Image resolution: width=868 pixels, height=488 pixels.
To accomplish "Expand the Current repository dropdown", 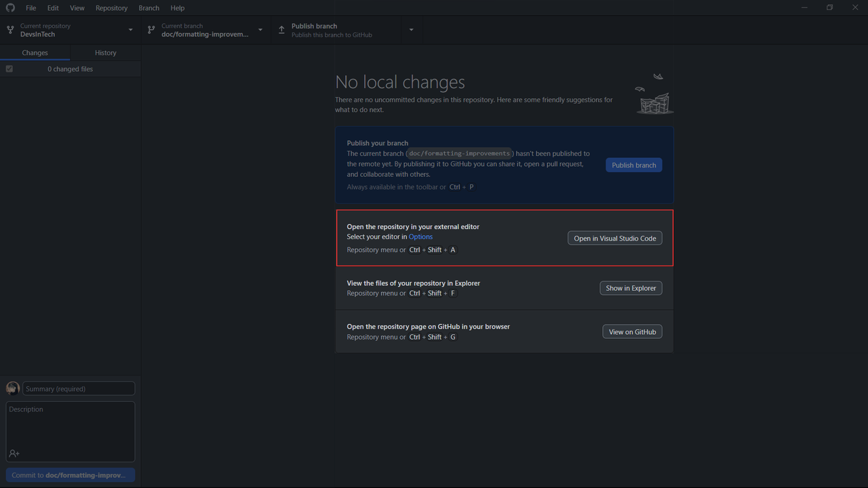I will [130, 30].
